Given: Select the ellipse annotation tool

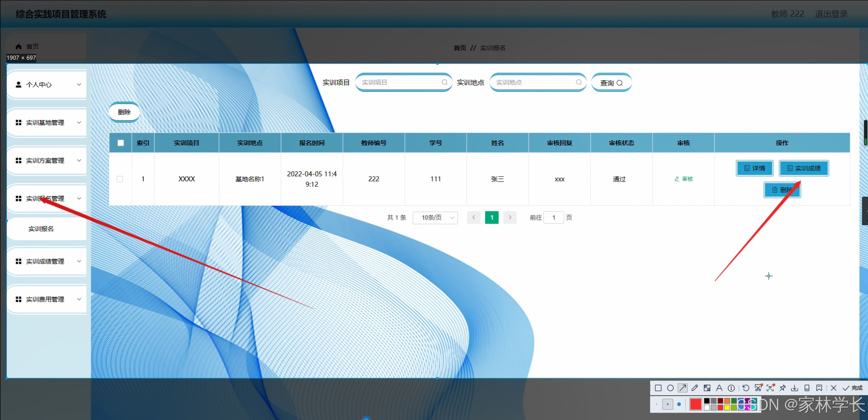Looking at the screenshot, I should pyautogui.click(x=671, y=388).
